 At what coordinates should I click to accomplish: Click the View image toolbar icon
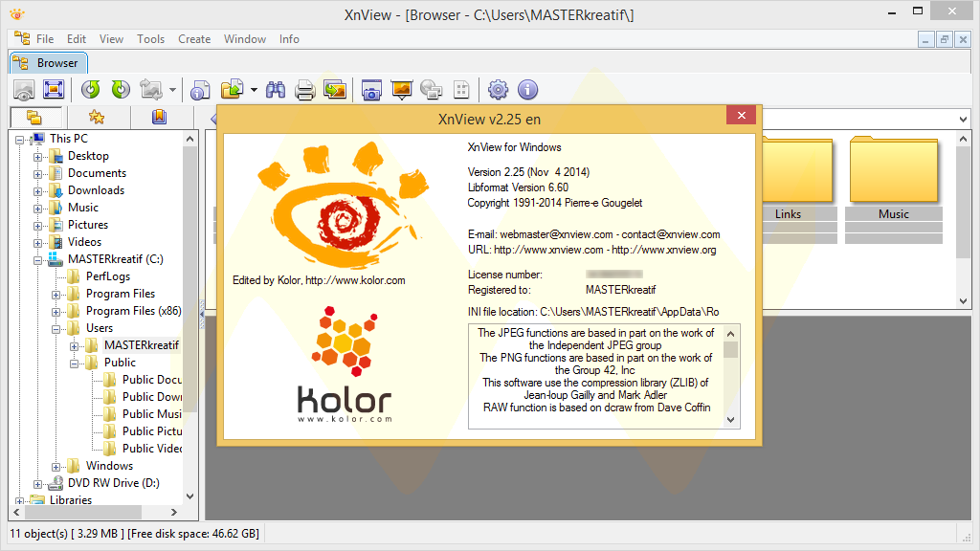click(24, 90)
